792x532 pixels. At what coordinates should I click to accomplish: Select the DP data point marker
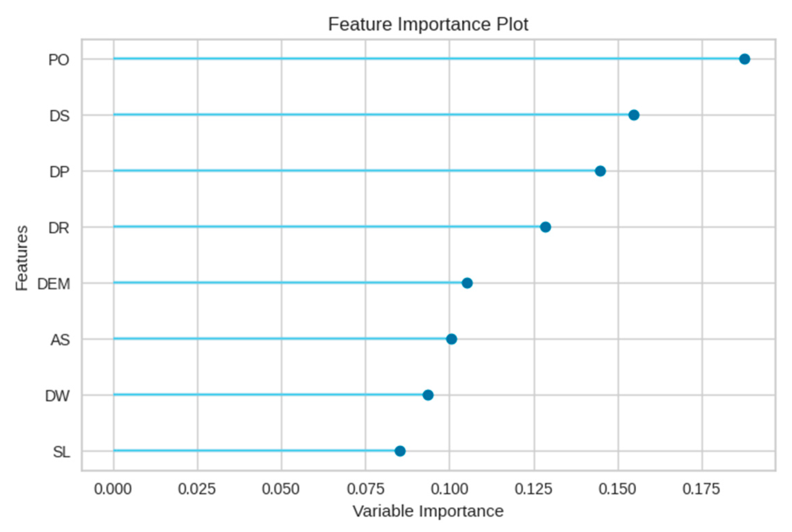pyautogui.click(x=600, y=171)
